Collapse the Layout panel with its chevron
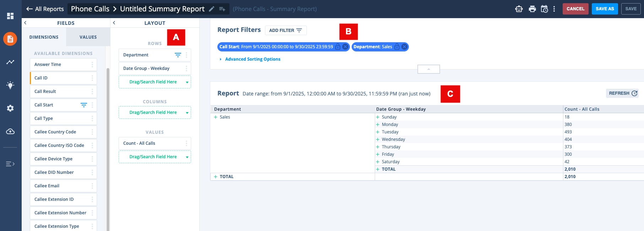644x231 pixels. [114, 23]
